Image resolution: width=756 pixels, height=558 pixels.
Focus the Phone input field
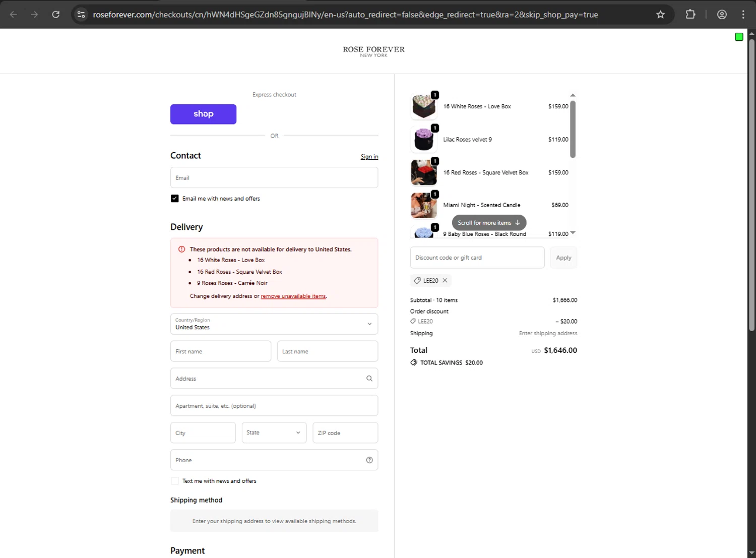click(x=274, y=460)
